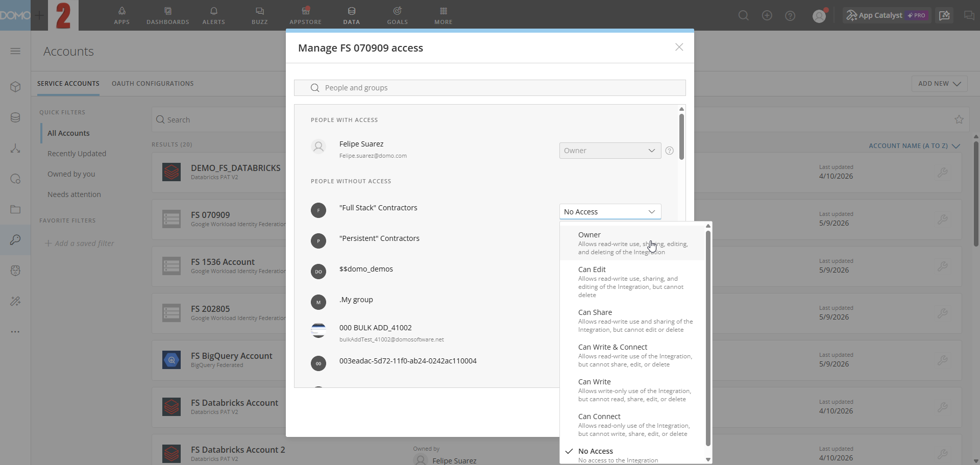The height and width of the screenshot is (465, 980).
Task: Open Account Name (A to Z) sort dropdown
Action: pos(914,146)
